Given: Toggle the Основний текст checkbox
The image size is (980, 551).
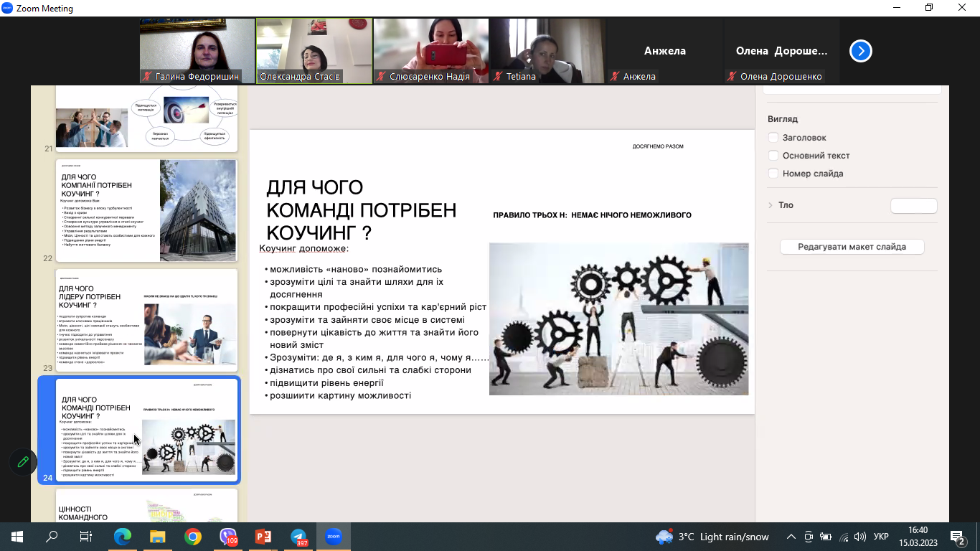Looking at the screenshot, I should pyautogui.click(x=773, y=156).
